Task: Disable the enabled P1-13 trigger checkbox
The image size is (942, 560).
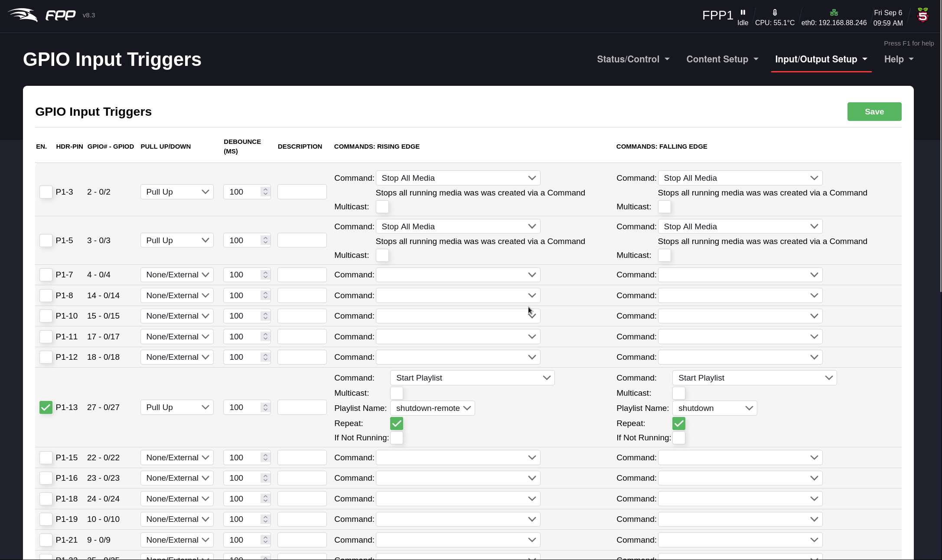Action: (46, 407)
